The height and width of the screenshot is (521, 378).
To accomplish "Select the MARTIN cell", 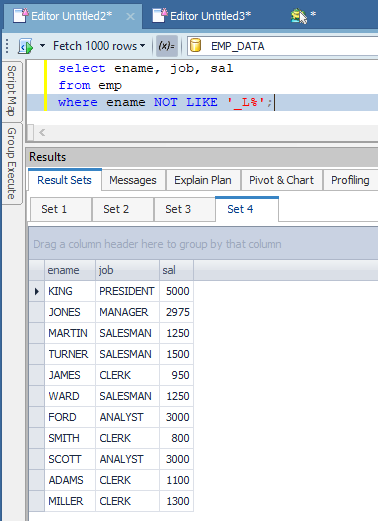I will pos(70,333).
